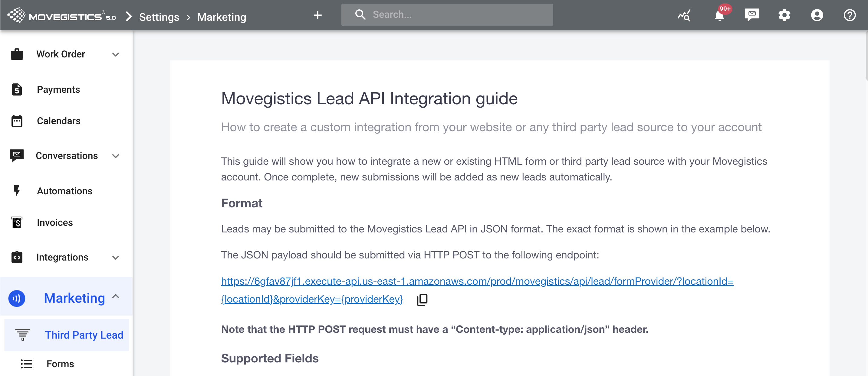Open the messages chat icon

(752, 15)
